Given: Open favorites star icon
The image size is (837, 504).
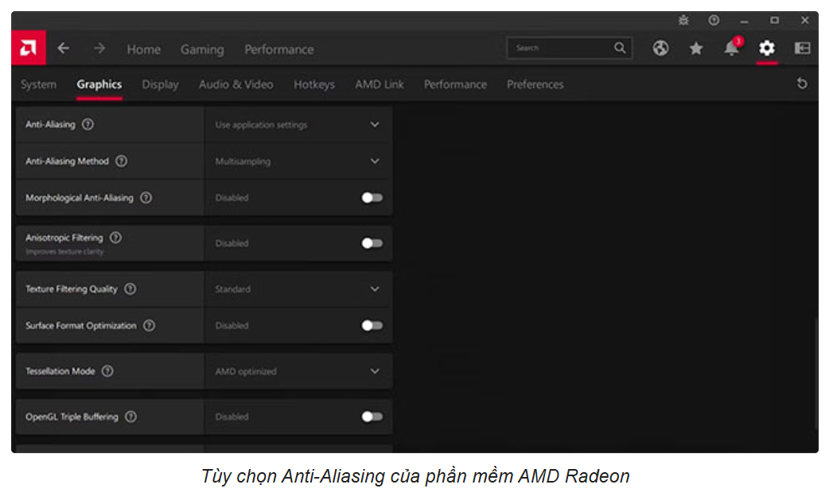Looking at the screenshot, I should [696, 48].
